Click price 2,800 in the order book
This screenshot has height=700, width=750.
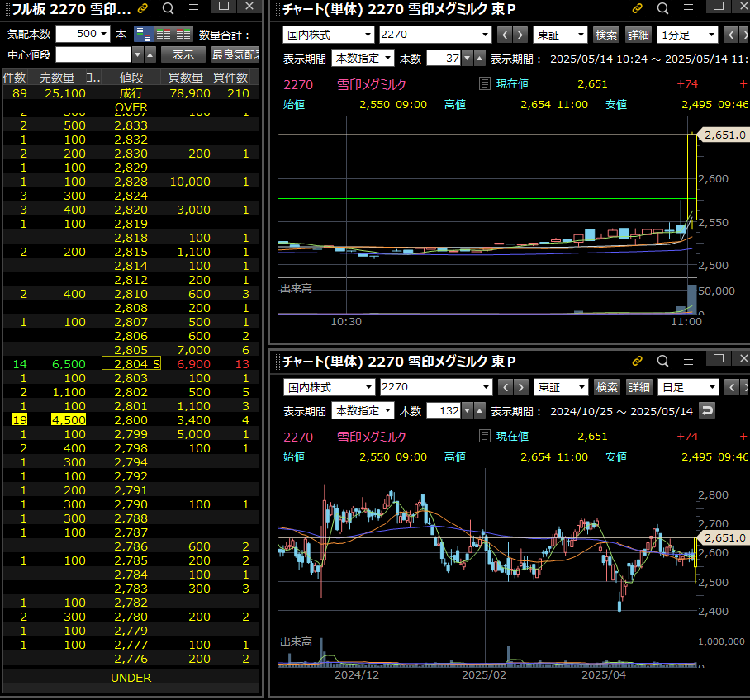(131, 420)
